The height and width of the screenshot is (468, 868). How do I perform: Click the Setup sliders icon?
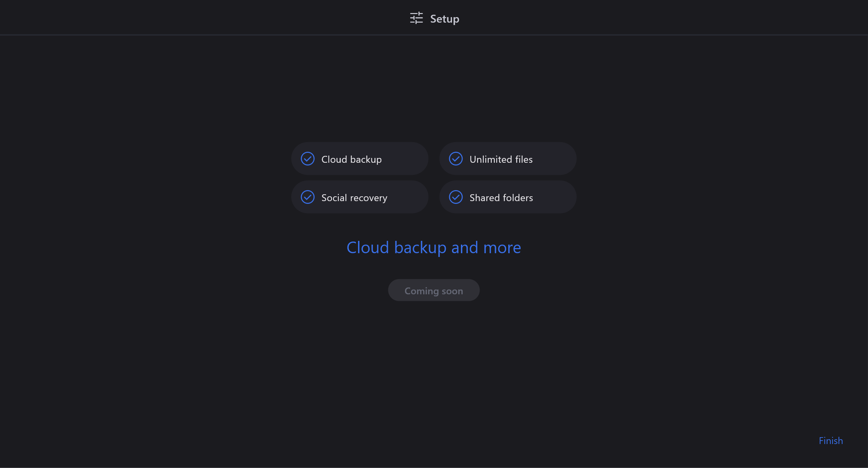416,18
